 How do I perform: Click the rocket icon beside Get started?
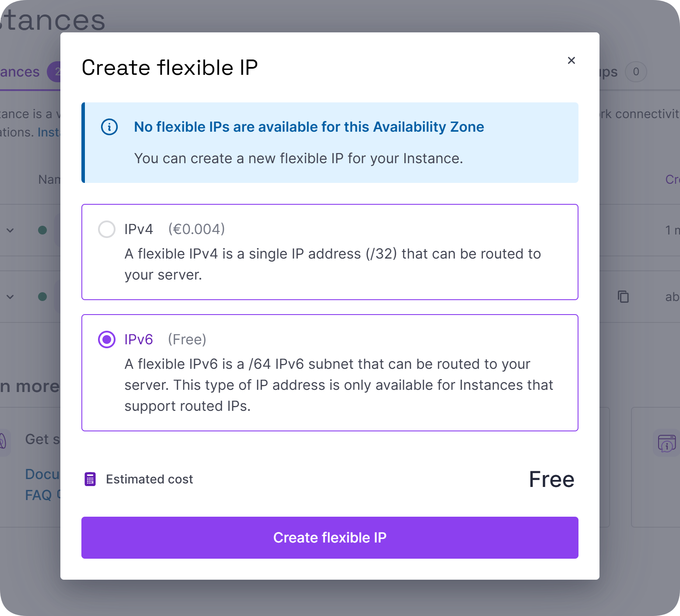click(x=3, y=440)
